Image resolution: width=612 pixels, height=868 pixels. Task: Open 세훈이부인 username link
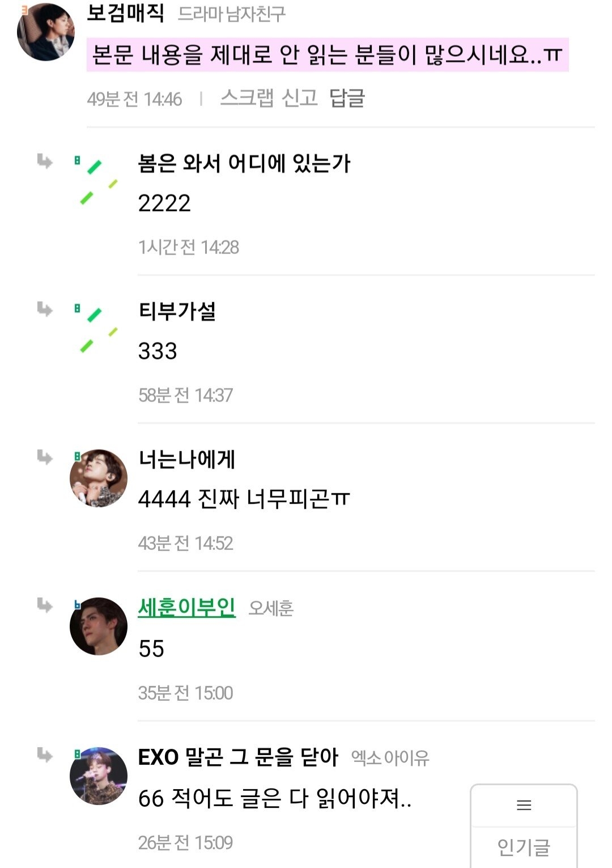click(x=186, y=607)
